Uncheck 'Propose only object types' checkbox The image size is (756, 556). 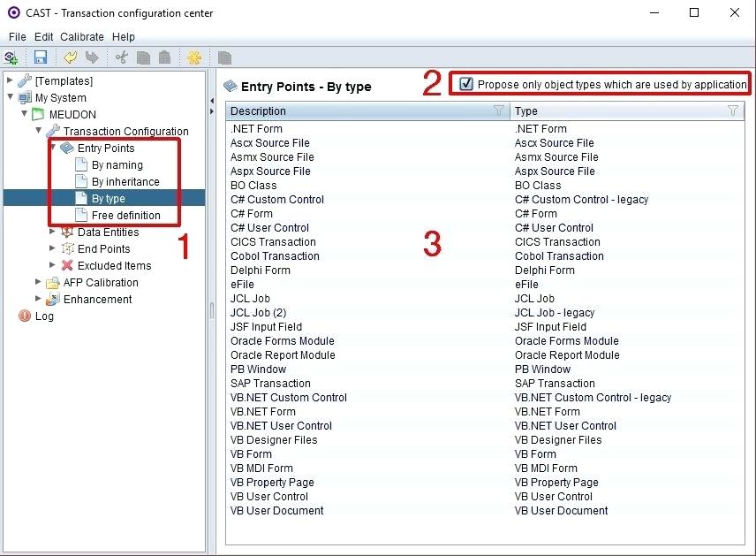click(x=466, y=85)
